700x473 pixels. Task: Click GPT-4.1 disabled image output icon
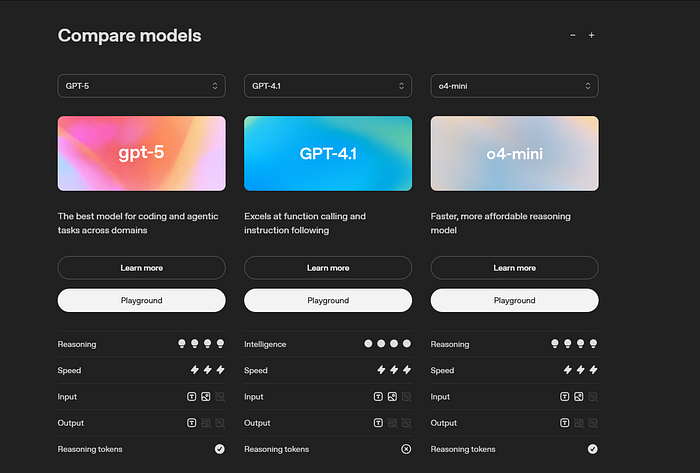coord(392,423)
